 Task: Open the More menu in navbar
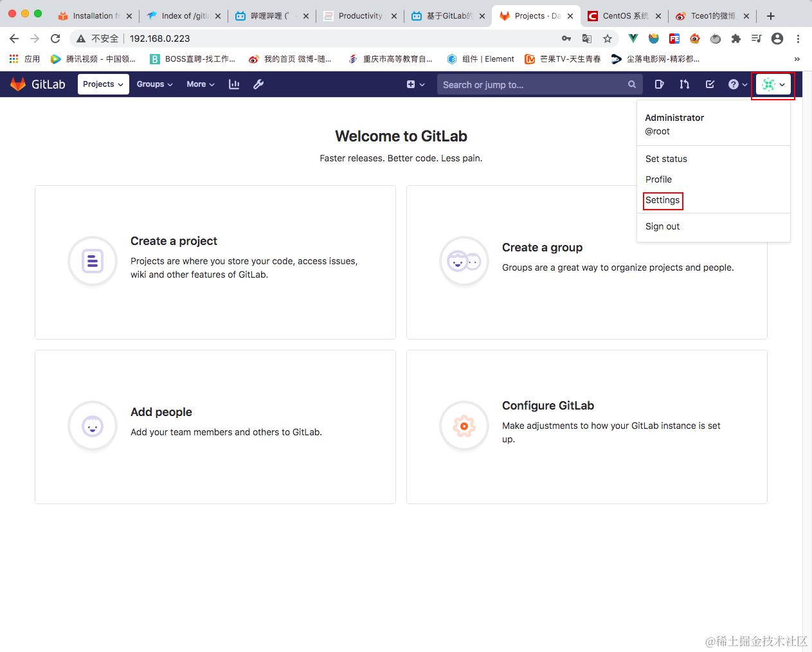[200, 84]
